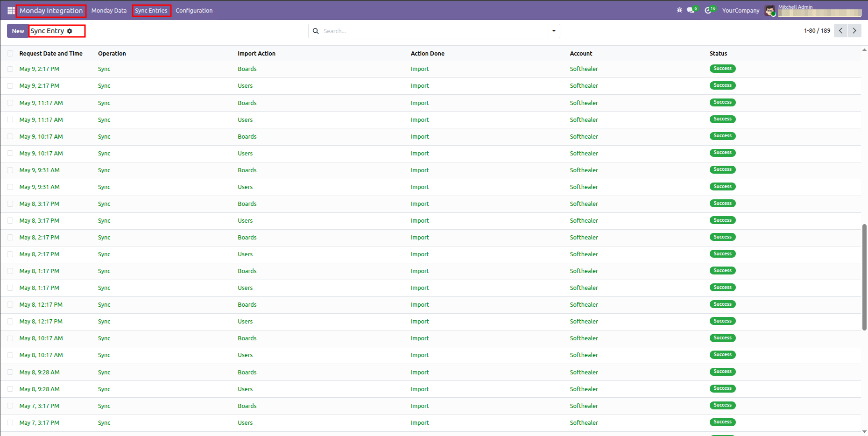The image size is (868, 436).
Task: Sort by Request Date and Time column
Action: click(51, 54)
